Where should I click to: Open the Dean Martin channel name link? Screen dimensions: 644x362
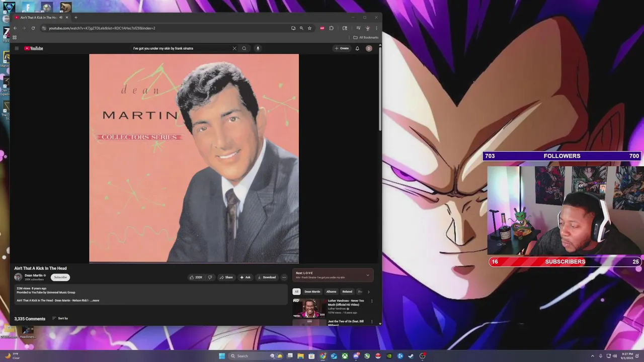point(34,276)
